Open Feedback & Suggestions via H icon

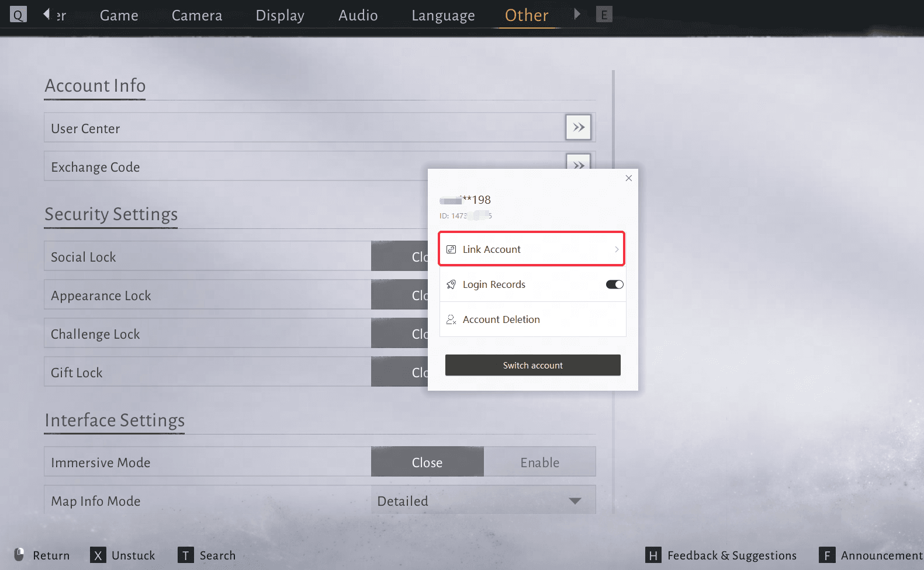point(653,555)
